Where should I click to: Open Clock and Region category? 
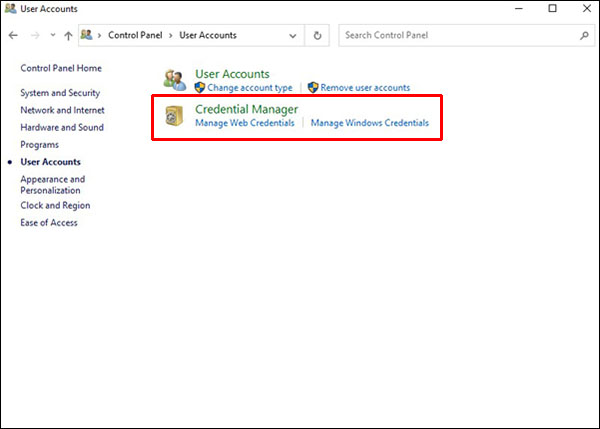[55, 206]
